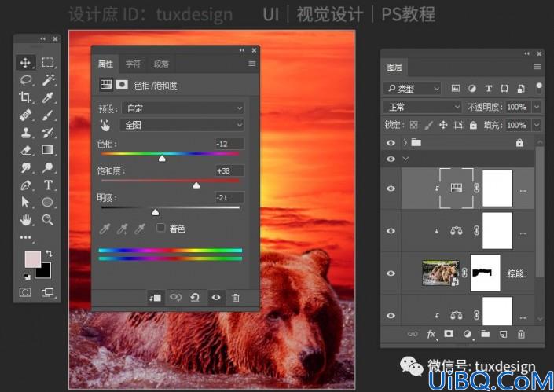Swap foreground and background colors
The width and height of the screenshot is (554, 392).
pos(49,253)
